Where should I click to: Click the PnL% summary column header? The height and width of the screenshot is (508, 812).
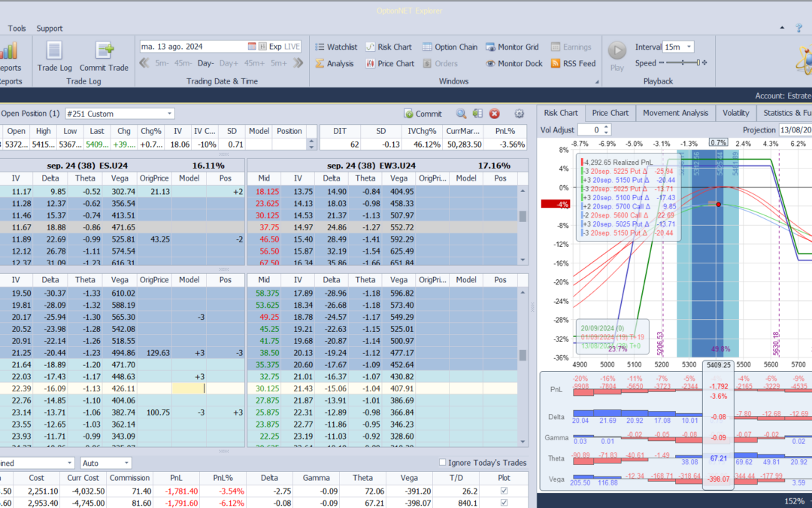223,478
